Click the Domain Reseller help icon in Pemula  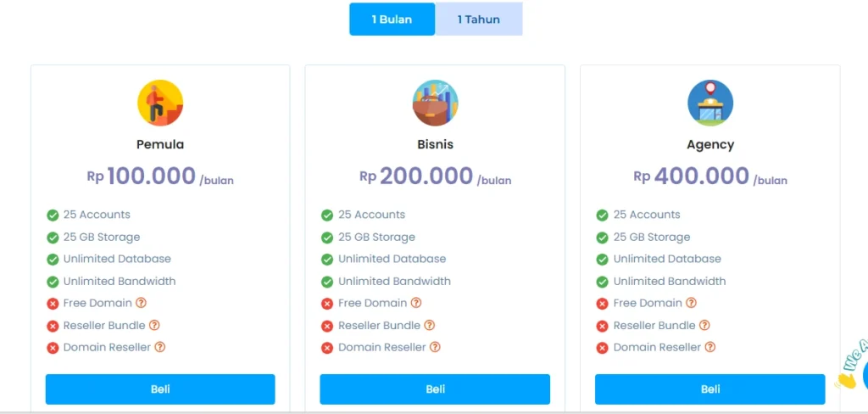159,347
